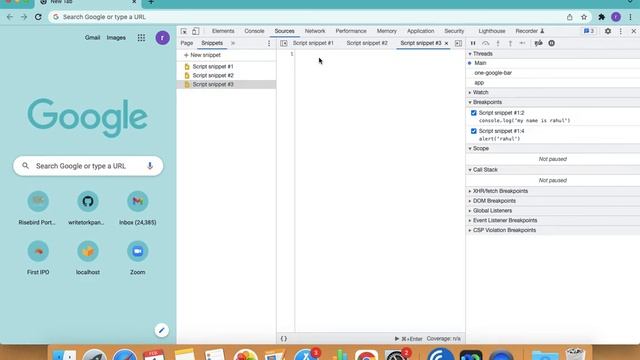Switch to the Elements panel tab
Viewport: 640px width, 360px height.
pyautogui.click(x=223, y=31)
